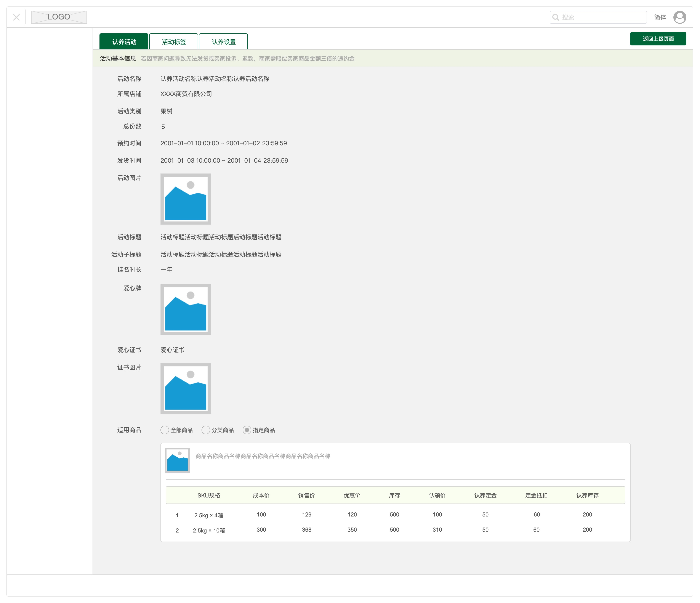Click the 优惠价 column header
Screen dimensions: 700x603
pyautogui.click(x=352, y=495)
